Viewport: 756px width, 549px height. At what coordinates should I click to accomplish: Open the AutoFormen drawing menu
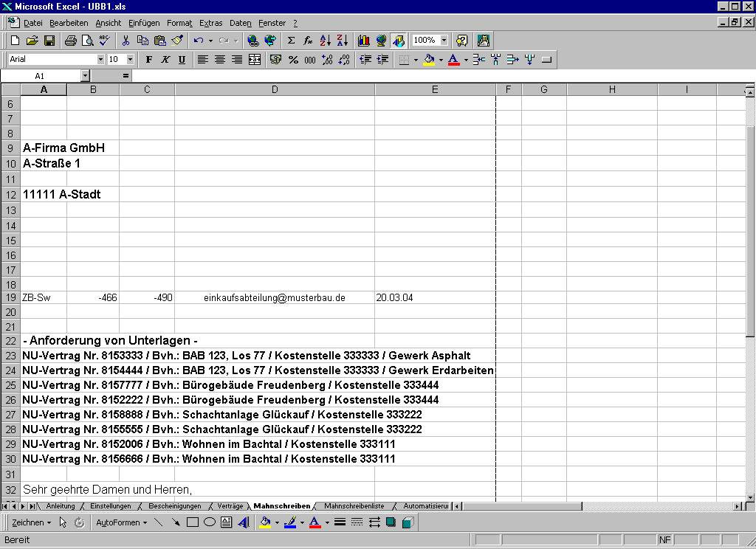point(121,522)
